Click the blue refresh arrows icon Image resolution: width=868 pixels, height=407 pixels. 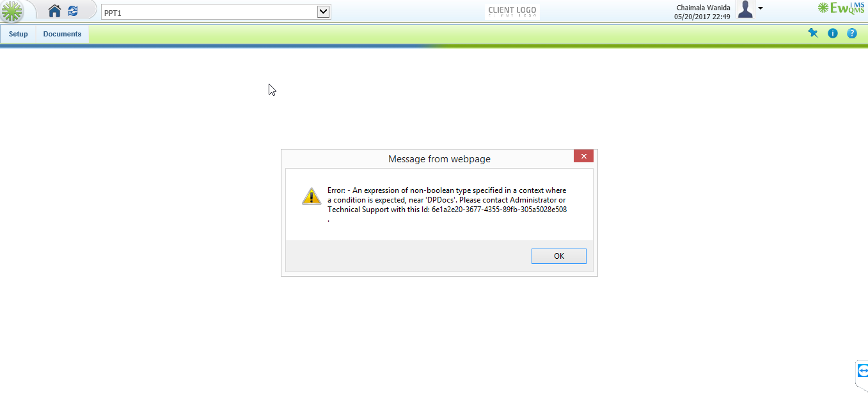(x=73, y=11)
